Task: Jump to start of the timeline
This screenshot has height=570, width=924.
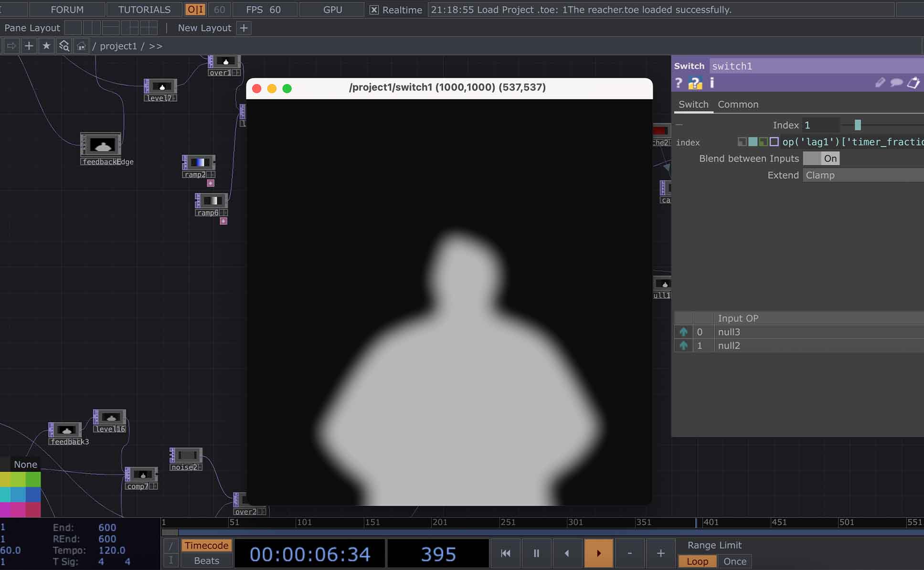Action: tap(506, 553)
